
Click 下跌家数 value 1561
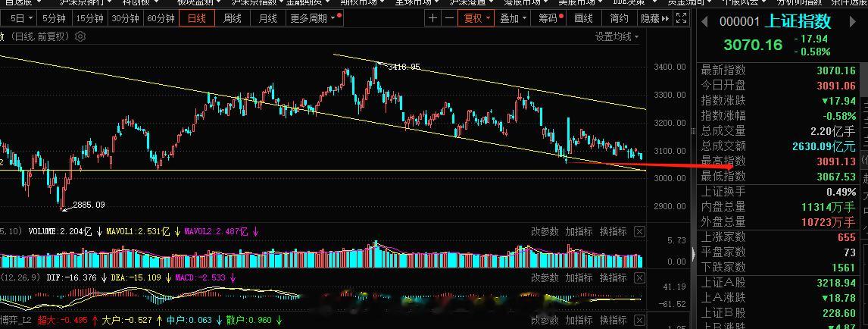pos(843,268)
